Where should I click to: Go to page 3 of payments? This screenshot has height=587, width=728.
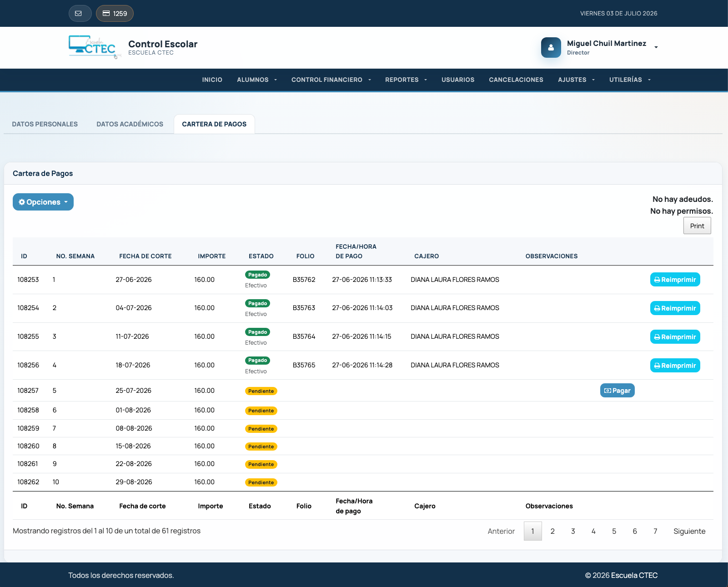point(573,531)
